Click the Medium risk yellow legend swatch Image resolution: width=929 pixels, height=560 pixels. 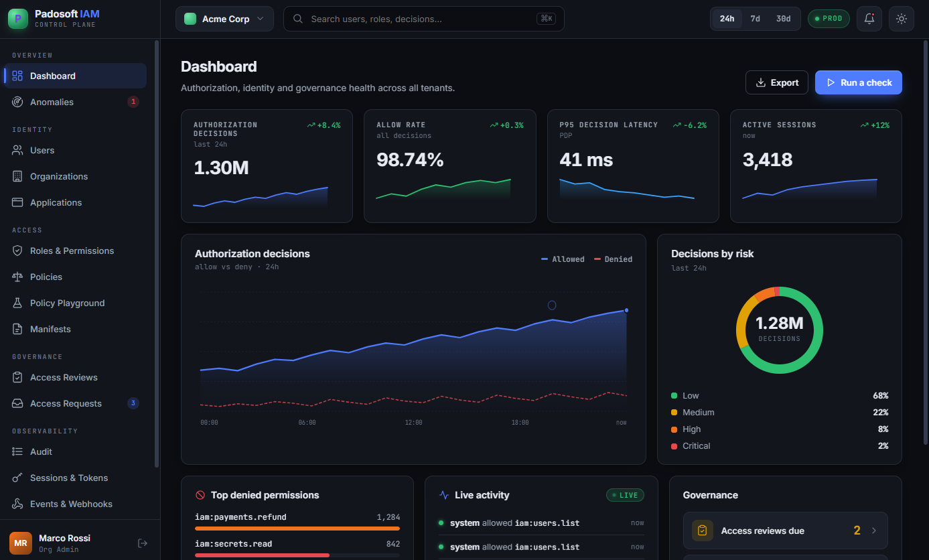(x=674, y=413)
